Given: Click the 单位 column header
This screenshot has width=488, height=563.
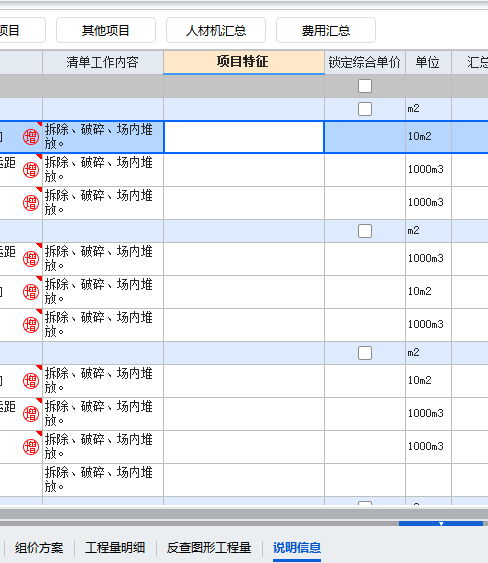Looking at the screenshot, I should (428, 62).
